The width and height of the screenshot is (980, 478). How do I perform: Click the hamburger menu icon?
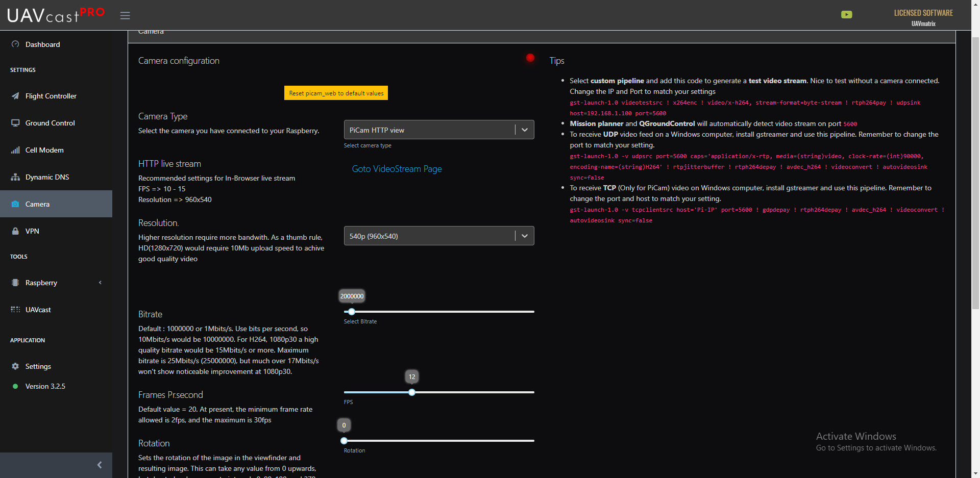click(x=125, y=15)
